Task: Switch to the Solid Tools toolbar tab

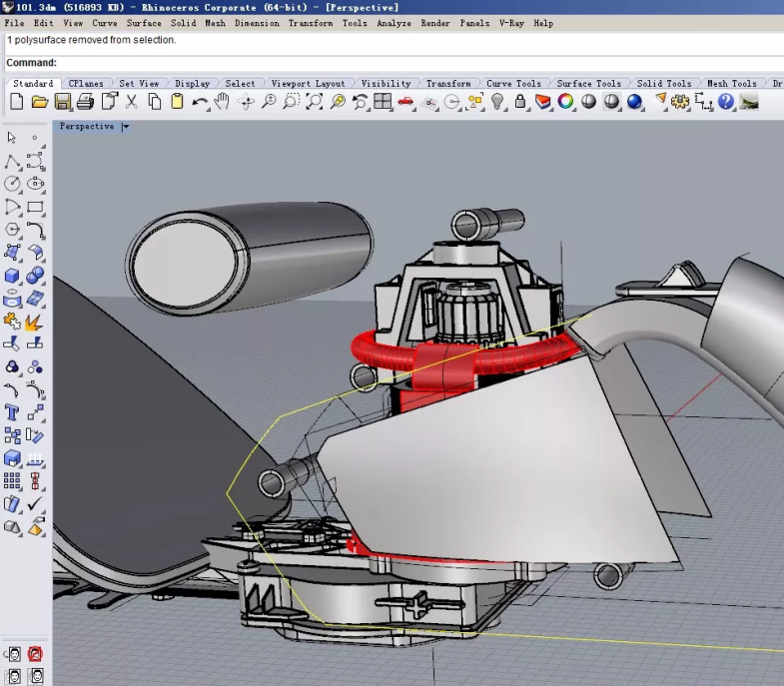Action: [x=663, y=84]
